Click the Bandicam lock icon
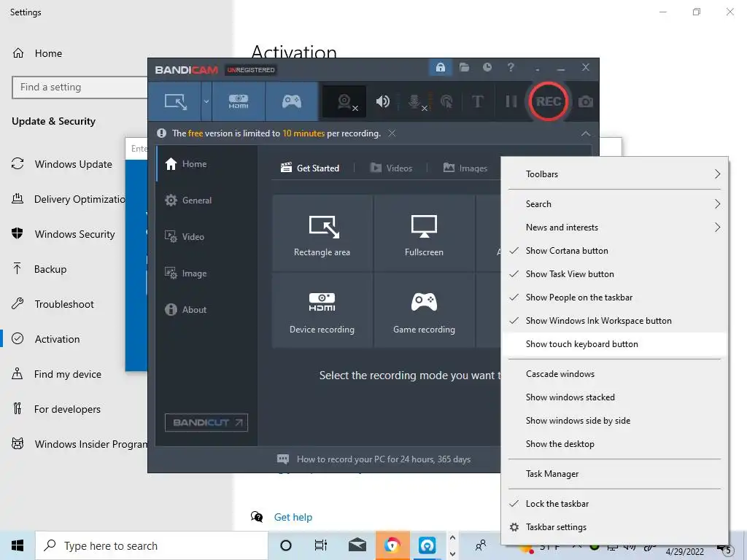Viewport: 747px width, 560px height. point(441,67)
